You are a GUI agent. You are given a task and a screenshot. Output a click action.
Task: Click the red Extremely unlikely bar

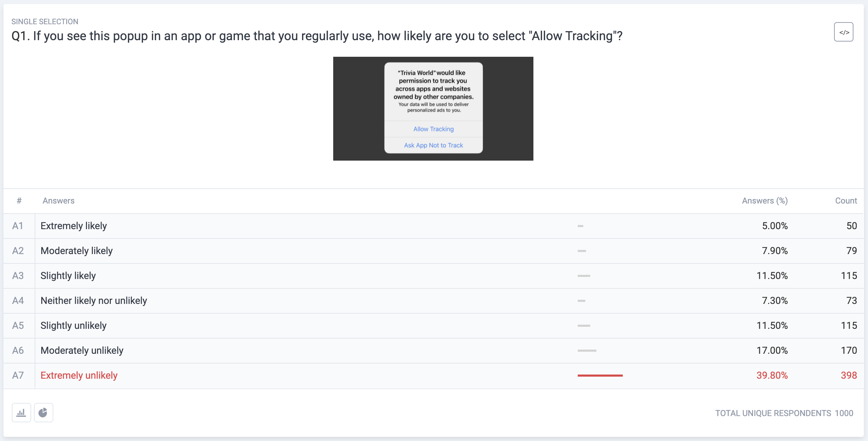point(600,376)
